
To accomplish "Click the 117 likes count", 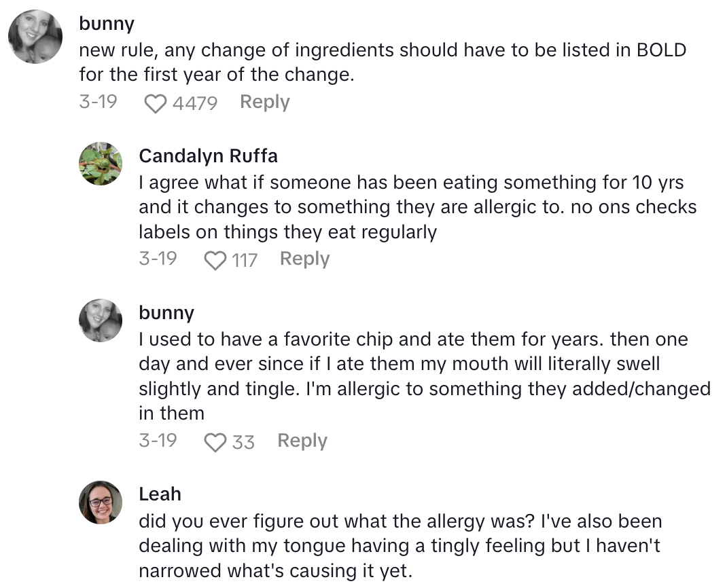I will (245, 260).
